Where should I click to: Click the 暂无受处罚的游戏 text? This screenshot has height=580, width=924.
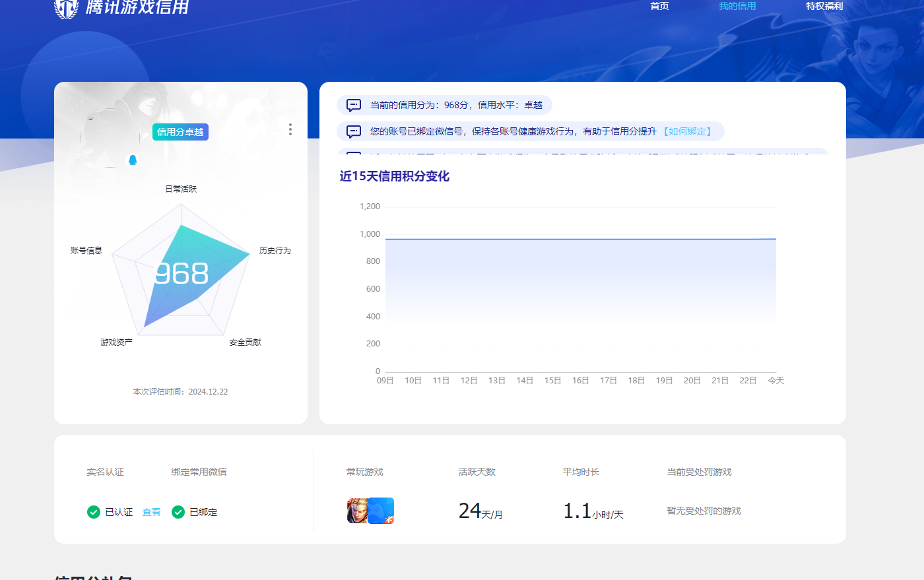click(704, 511)
